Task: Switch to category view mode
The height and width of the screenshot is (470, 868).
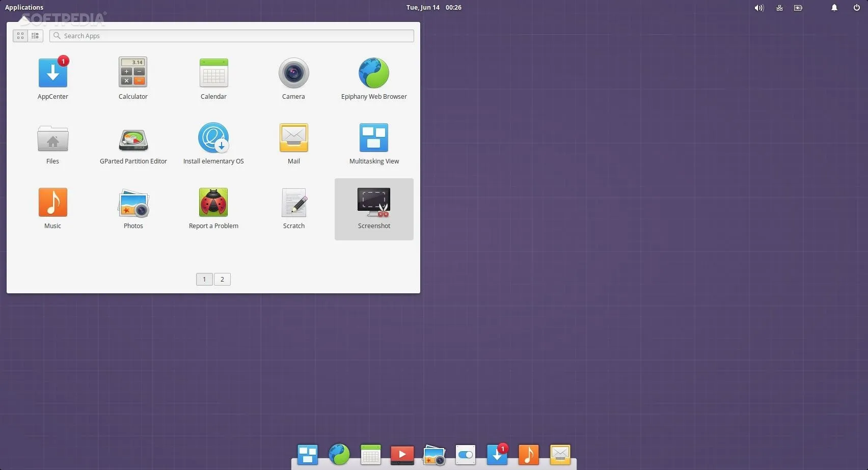Action: coord(35,36)
